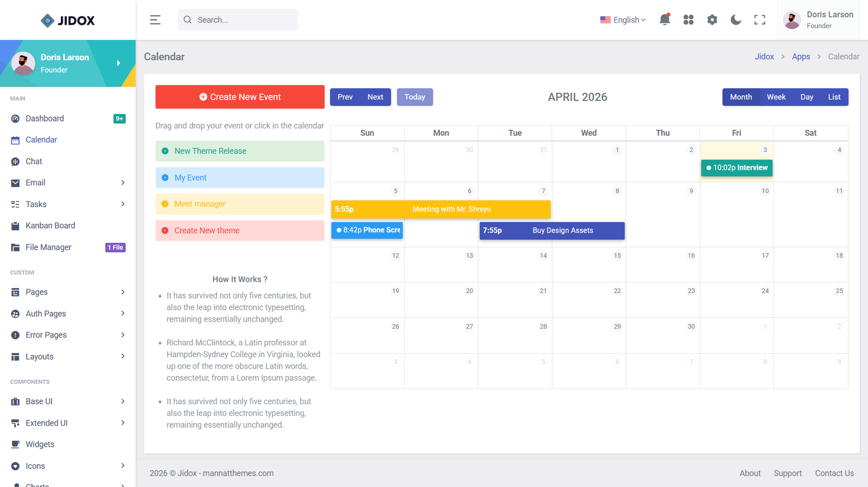This screenshot has height=487, width=868.
Task: Switch calendar to Week view
Action: click(x=776, y=97)
